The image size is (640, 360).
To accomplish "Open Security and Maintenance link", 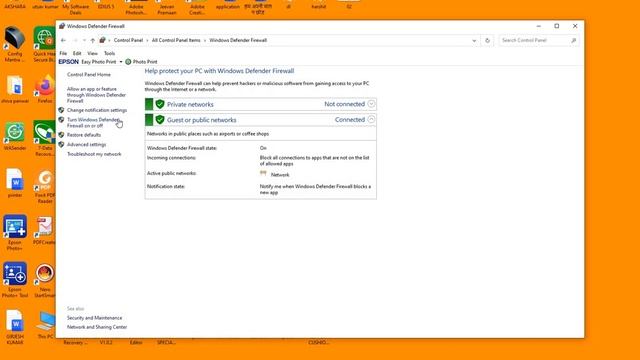I will 95,318.
